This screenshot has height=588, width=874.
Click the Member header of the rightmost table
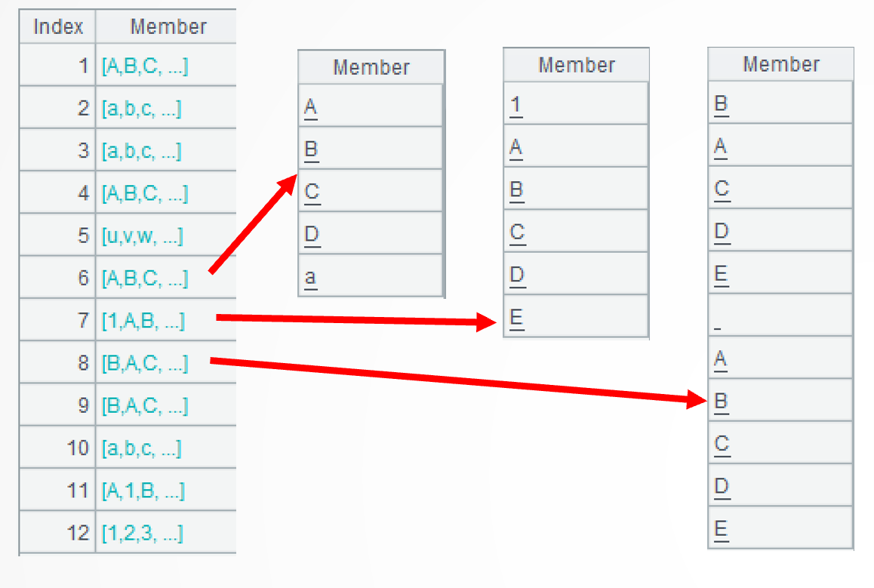[x=780, y=64]
